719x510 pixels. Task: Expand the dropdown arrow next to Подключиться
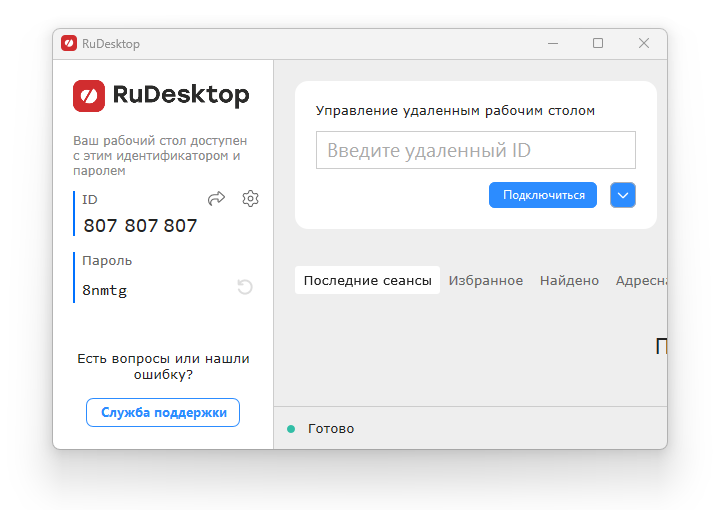623,195
